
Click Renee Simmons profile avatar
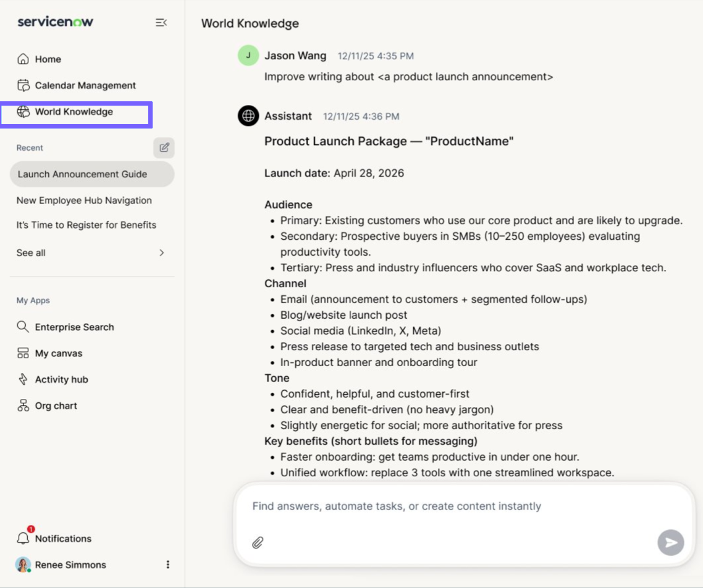[23, 565]
